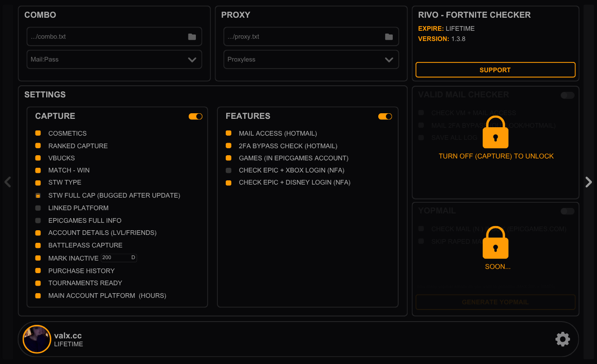Click the TURN OFF (CAPTURE) TO UNLOCK message

click(496, 156)
